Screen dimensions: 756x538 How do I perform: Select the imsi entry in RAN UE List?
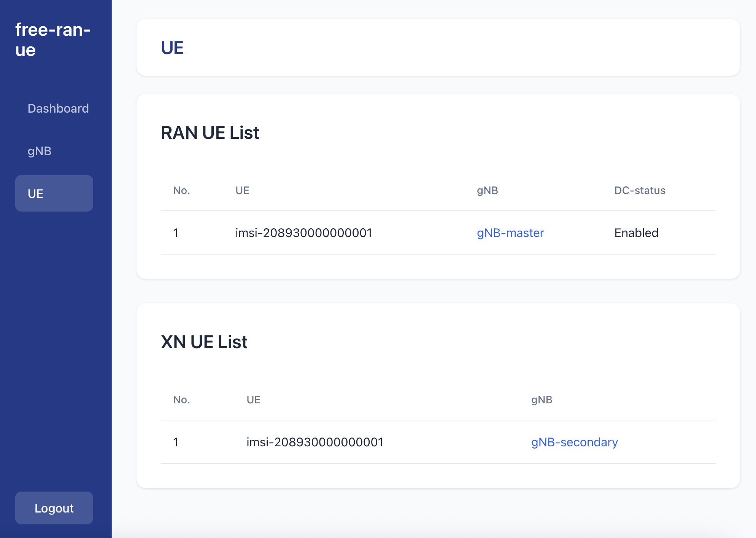click(303, 233)
